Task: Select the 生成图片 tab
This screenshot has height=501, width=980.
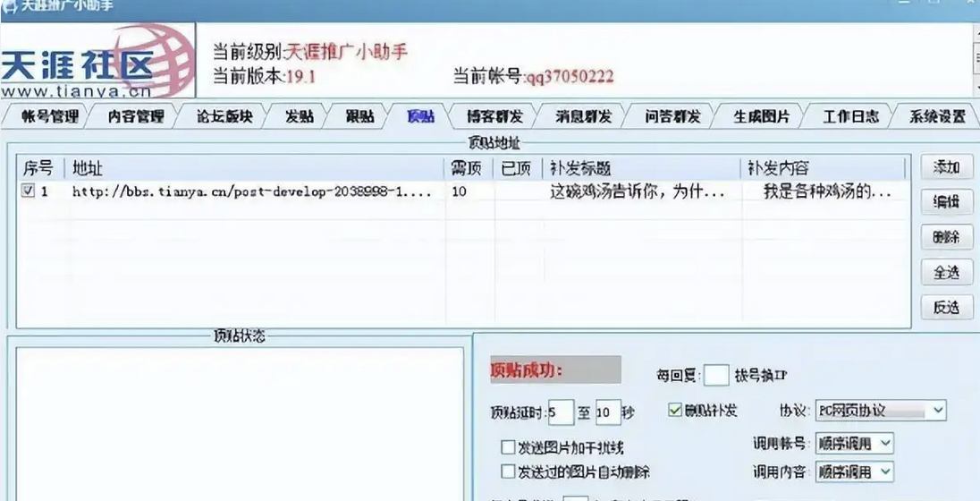Action: (x=761, y=116)
